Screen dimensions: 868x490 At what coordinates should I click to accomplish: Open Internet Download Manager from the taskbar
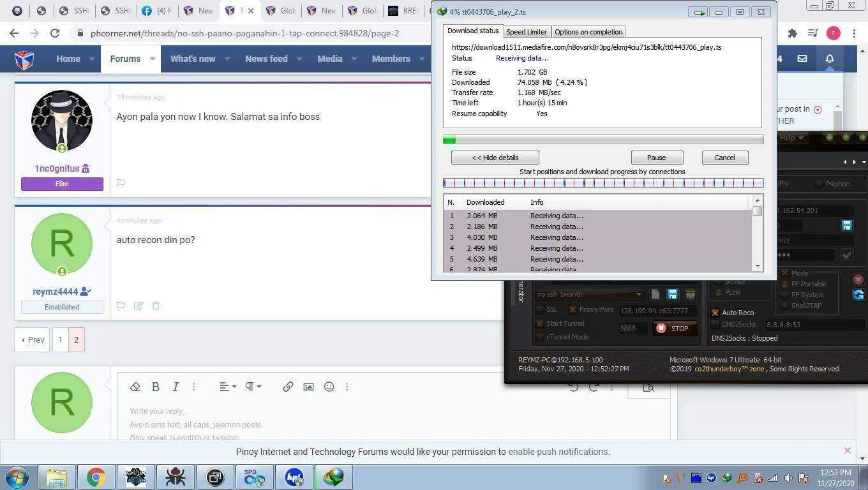click(x=334, y=477)
